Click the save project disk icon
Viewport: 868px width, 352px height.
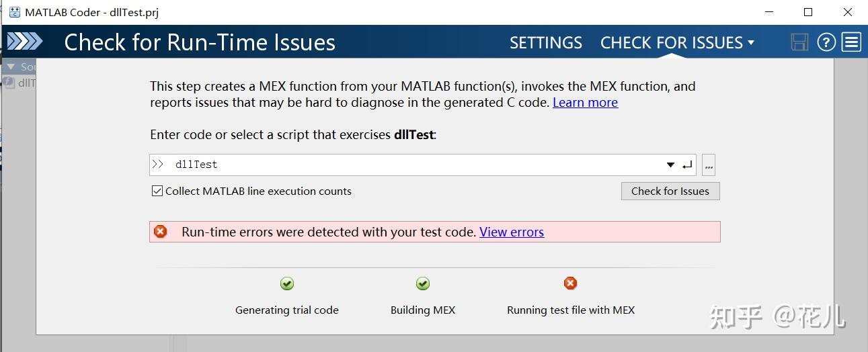[799, 42]
